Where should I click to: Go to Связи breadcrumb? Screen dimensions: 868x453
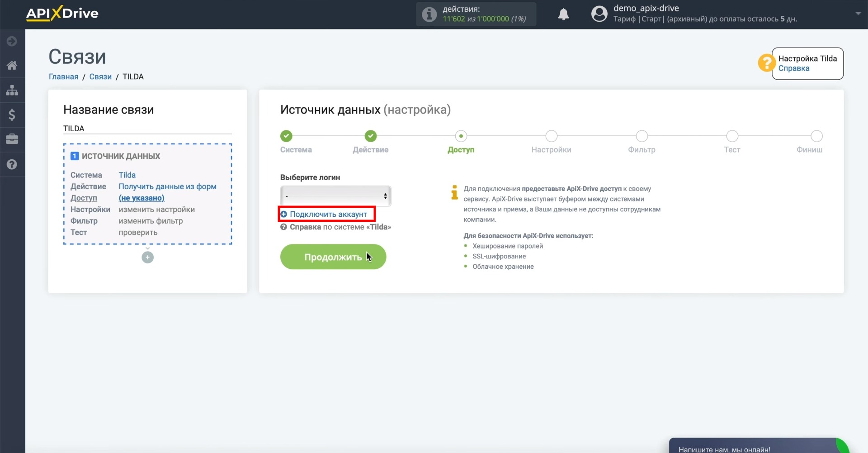tap(100, 76)
